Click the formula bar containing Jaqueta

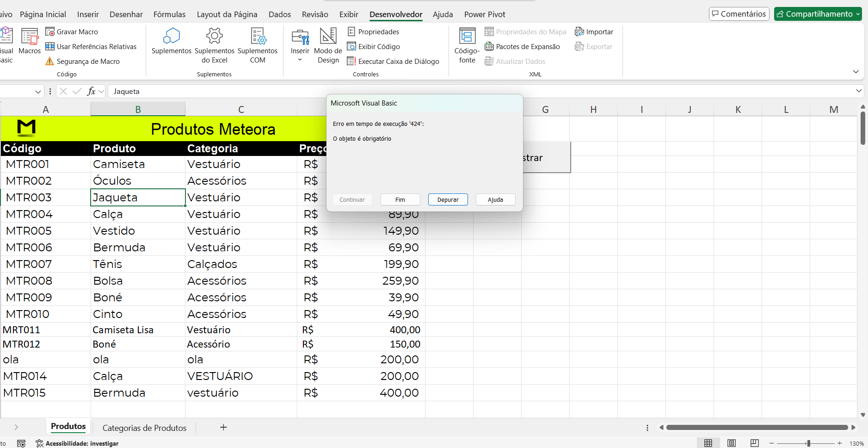481,91
